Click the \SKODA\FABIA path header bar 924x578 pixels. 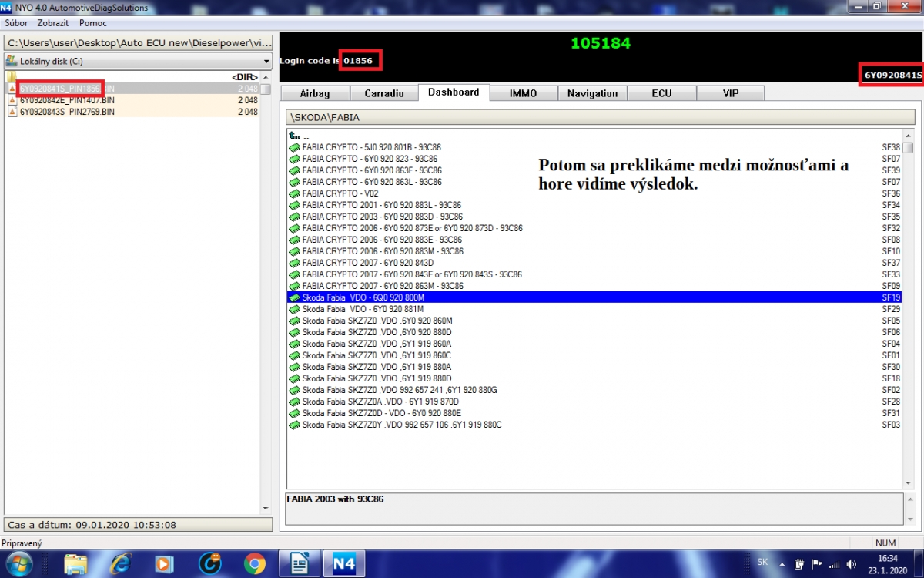coord(600,117)
